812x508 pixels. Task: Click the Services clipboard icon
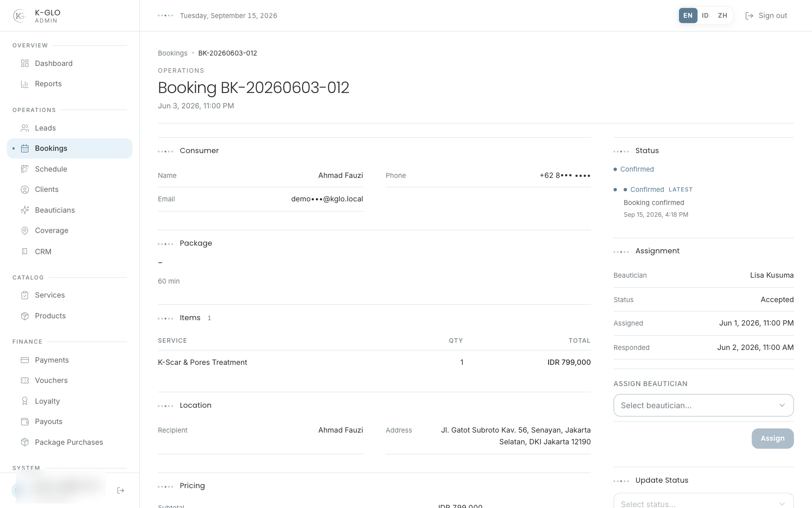tap(25, 295)
